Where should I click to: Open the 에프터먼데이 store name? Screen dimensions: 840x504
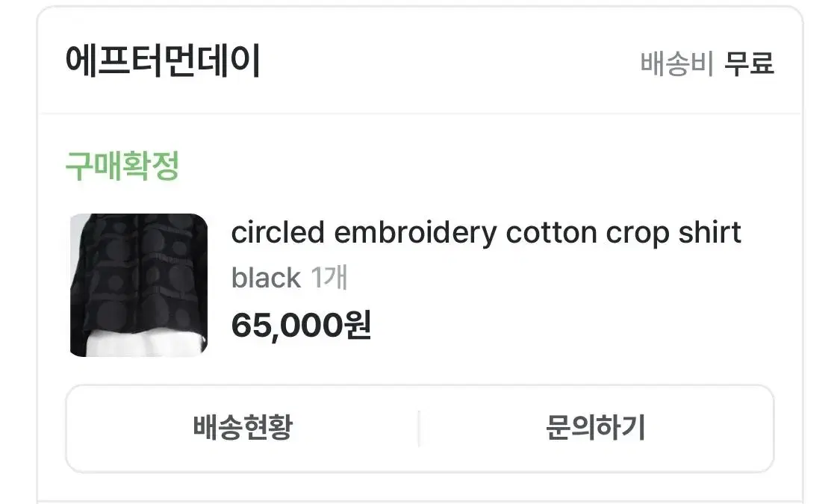point(163,60)
